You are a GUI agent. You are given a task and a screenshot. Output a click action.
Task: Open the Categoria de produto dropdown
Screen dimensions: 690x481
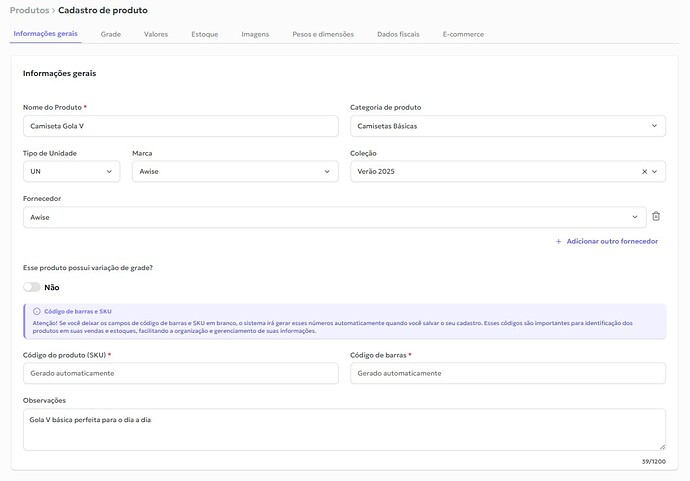click(x=508, y=126)
